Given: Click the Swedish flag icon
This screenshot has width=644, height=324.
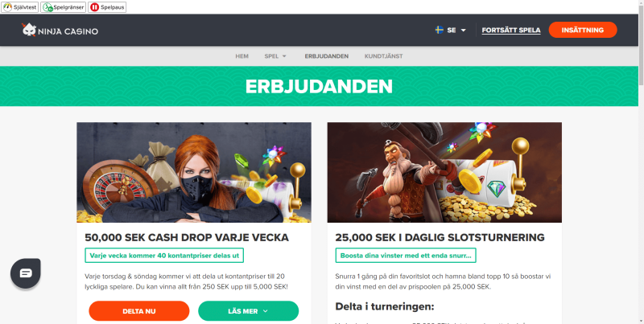Looking at the screenshot, I should click(439, 30).
